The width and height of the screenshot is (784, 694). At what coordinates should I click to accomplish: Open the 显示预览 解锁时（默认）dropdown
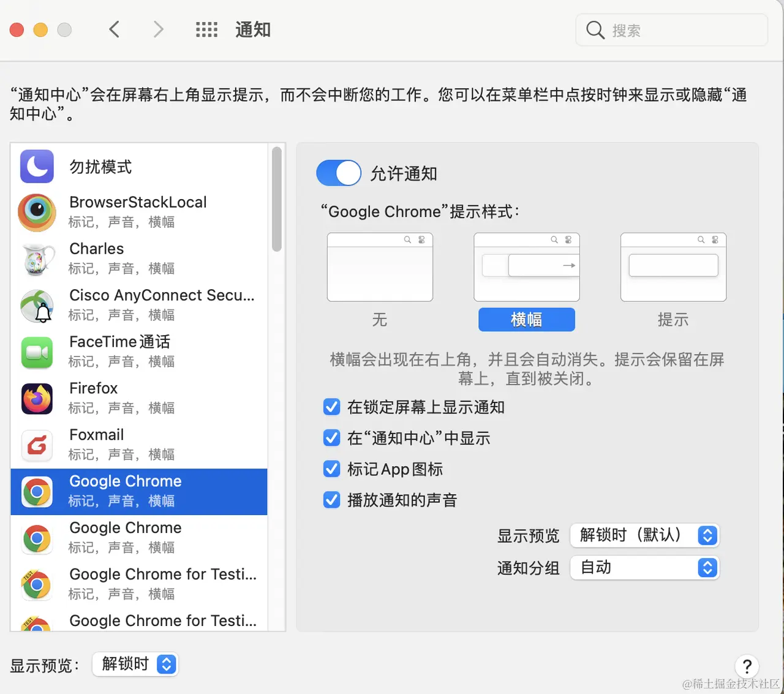[644, 535]
